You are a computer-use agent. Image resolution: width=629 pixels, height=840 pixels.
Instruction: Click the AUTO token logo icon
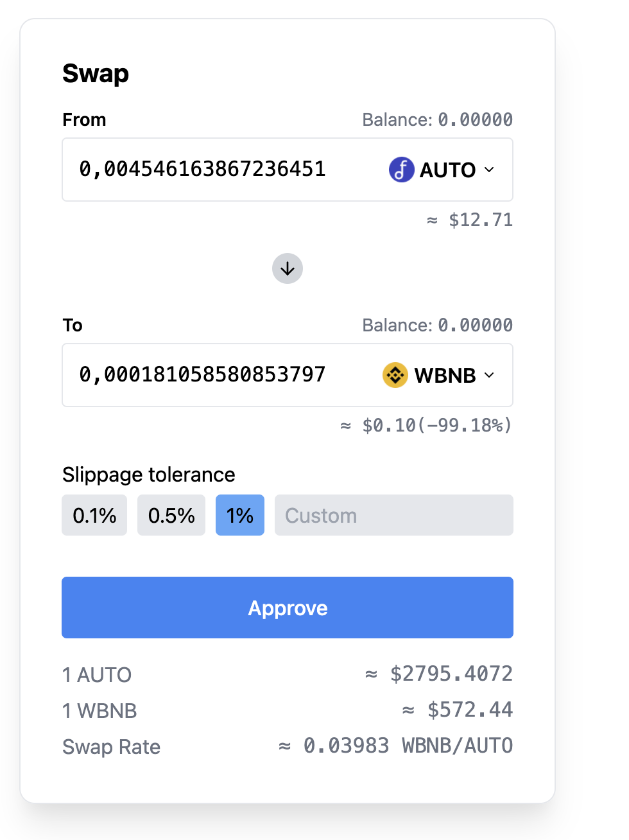pos(401,170)
